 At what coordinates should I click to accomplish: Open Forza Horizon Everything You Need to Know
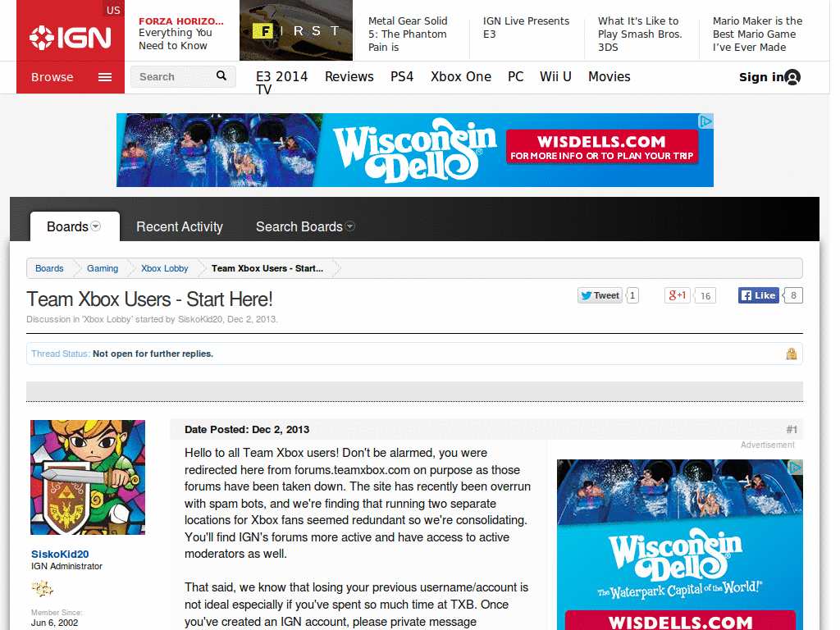click(x=181, y=33)
